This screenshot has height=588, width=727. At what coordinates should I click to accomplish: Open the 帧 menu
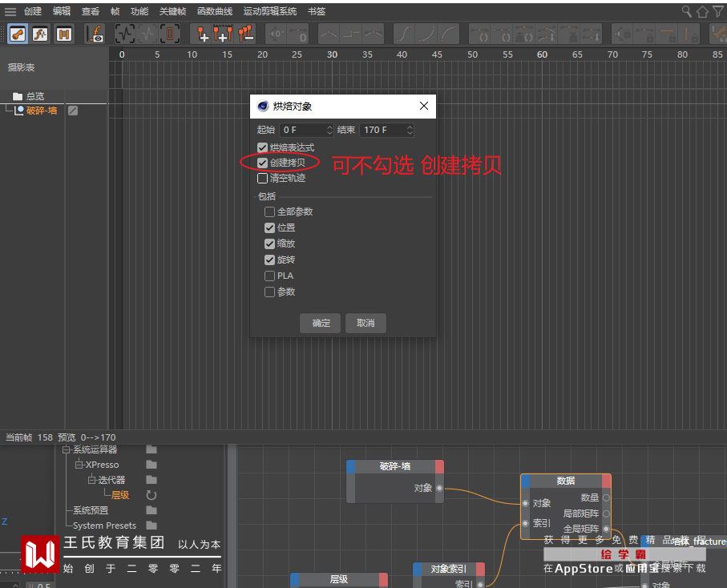[115, 11]
